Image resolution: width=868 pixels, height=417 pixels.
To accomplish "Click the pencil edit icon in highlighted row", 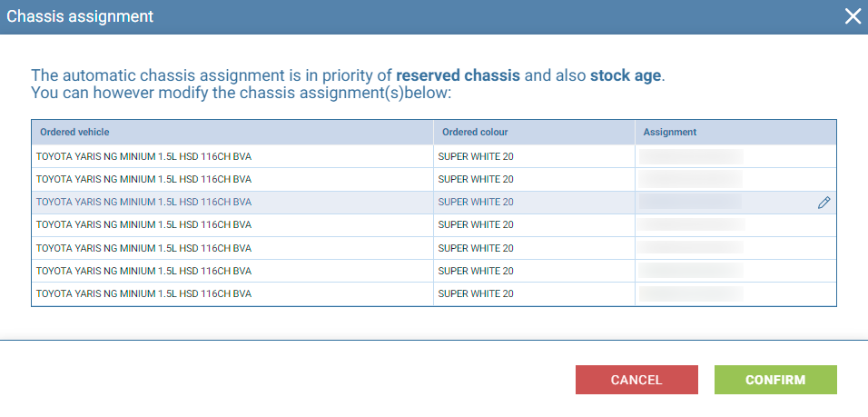I will pos(824,203).
